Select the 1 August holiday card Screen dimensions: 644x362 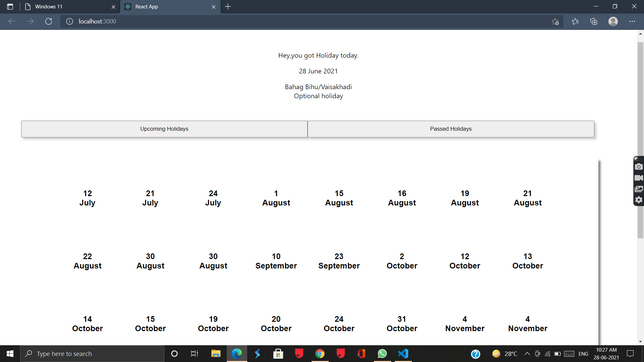point(276,198)
